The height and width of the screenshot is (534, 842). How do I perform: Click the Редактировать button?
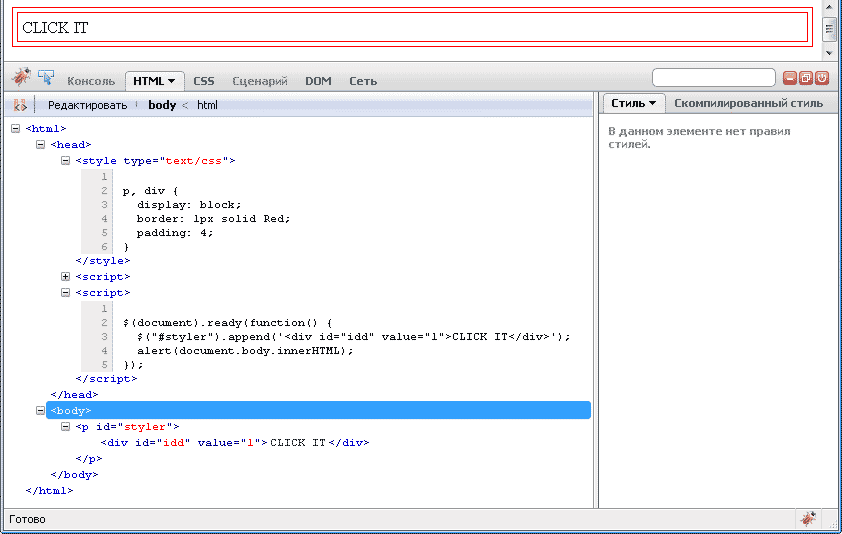click(x=88, y=105)
